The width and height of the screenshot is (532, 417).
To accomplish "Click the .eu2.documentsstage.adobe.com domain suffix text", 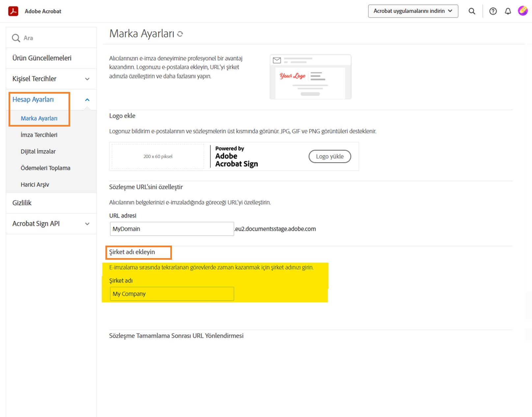I will click(275, 229).
